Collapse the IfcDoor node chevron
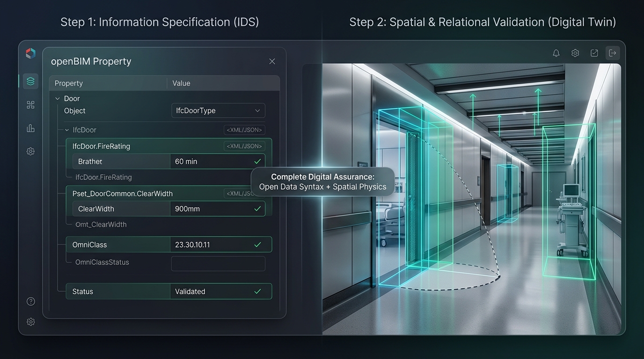The image size is (644, 359). tap(67, 130)
